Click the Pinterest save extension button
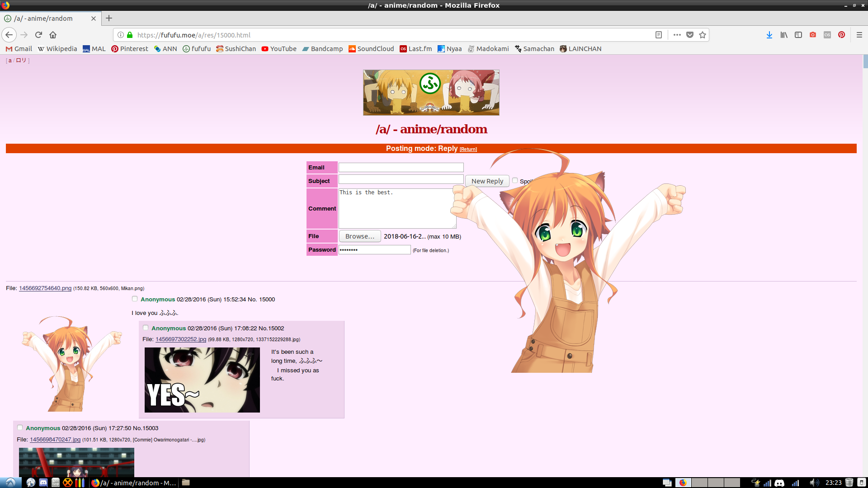This screenshot has width=868, height=488. [x=842, y=35]
